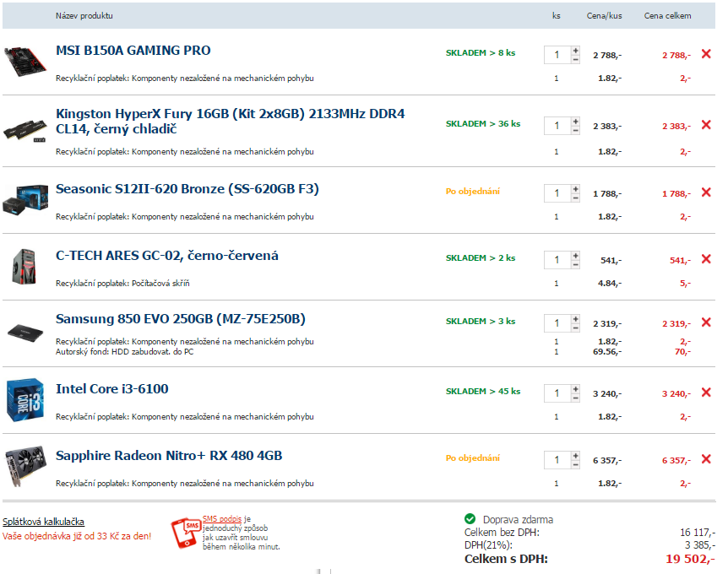Open C-TECH ARES GC-02 product link
The height and width of the screenshot is (574, 728).
167,256
